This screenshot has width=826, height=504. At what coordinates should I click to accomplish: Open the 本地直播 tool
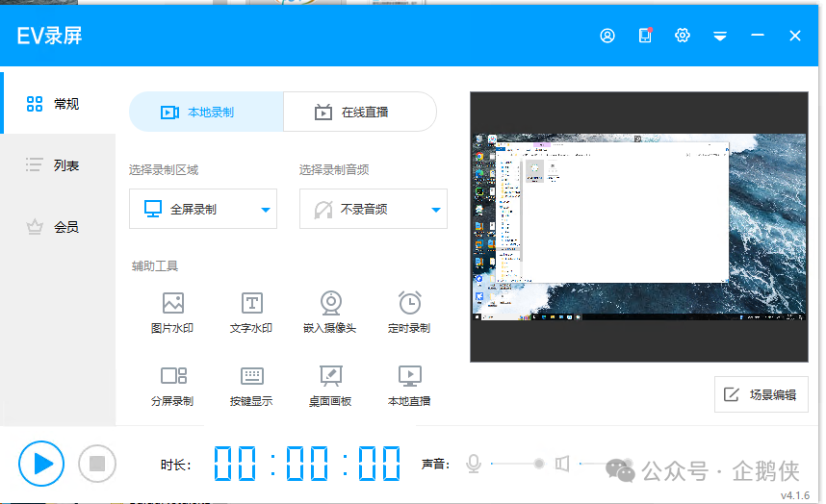pos(409,386)
